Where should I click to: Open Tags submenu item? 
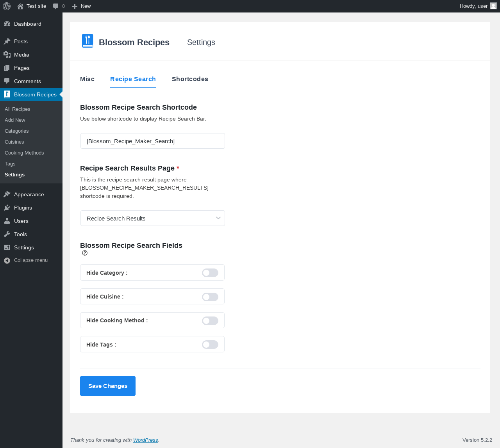coord(10,164)
